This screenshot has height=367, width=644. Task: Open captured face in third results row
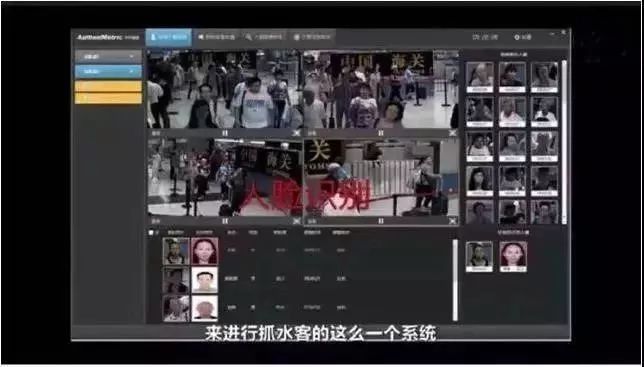click(x=176, y=308)
